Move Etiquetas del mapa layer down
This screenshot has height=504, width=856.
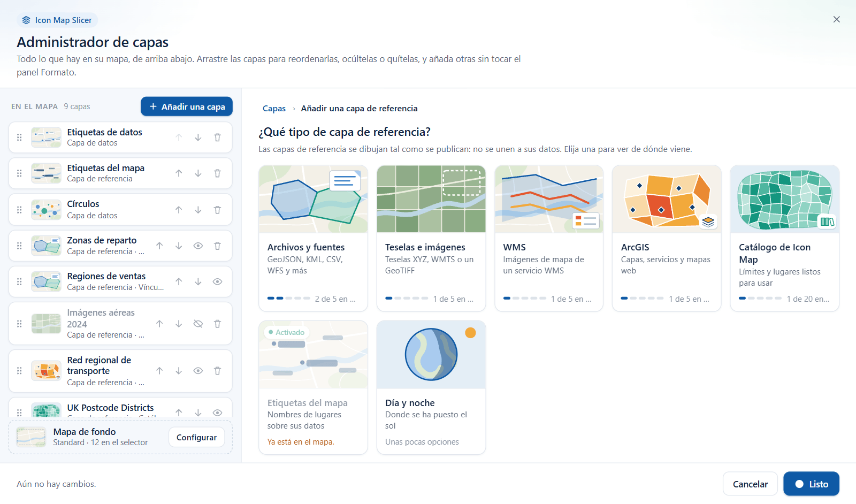click(198, 173)
